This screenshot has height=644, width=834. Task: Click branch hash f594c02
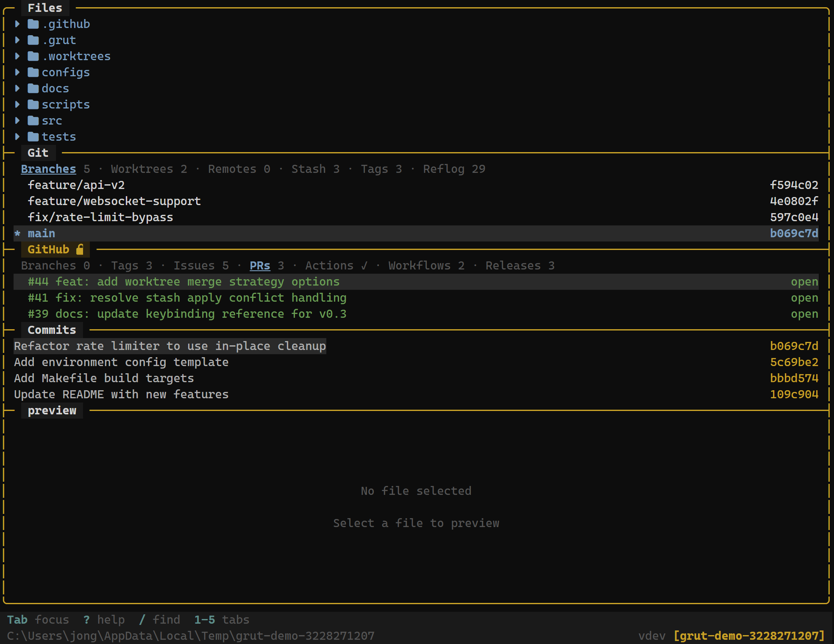794,185
